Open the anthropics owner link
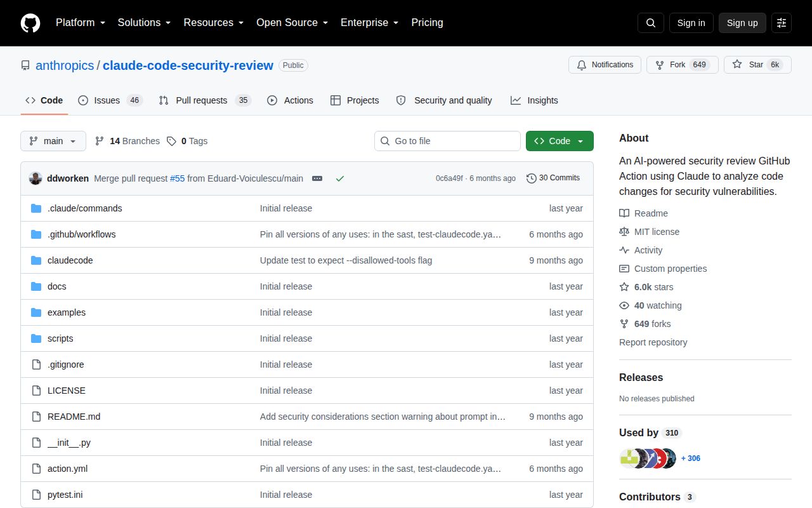 (65, 65)
